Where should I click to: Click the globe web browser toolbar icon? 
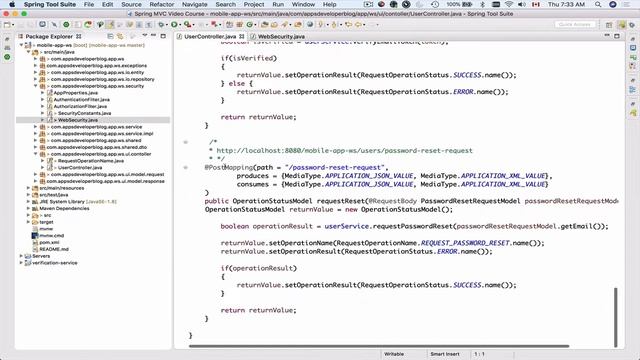(x=310, y=25)
